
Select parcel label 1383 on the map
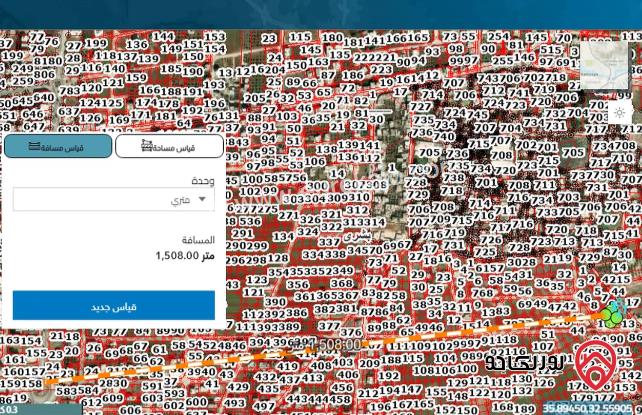pos(495,312)
